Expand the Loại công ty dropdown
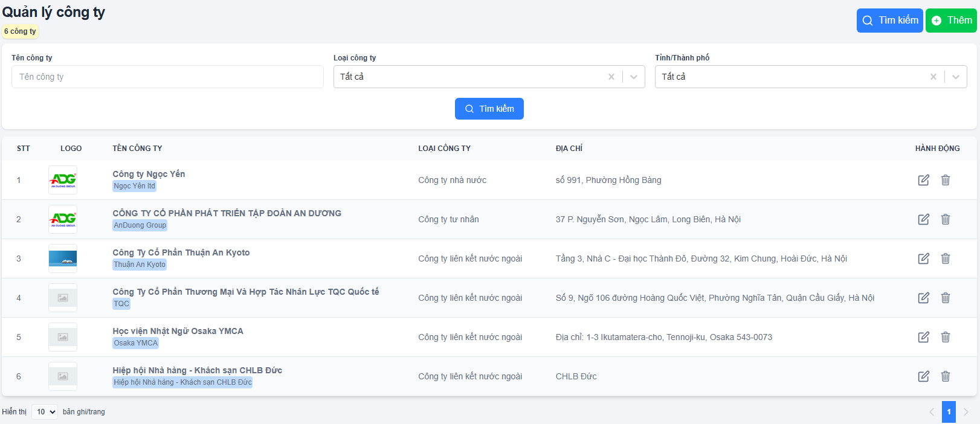980x424 pixels. click(x=634, y=77)
